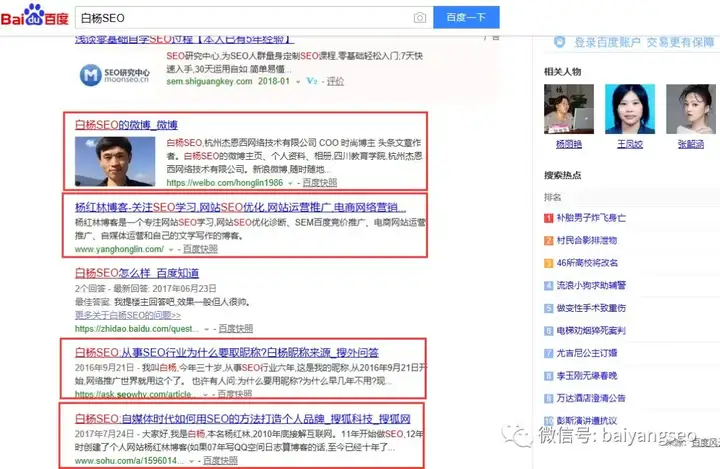
Task: Open camera image search icon
Action: [419, 18]
